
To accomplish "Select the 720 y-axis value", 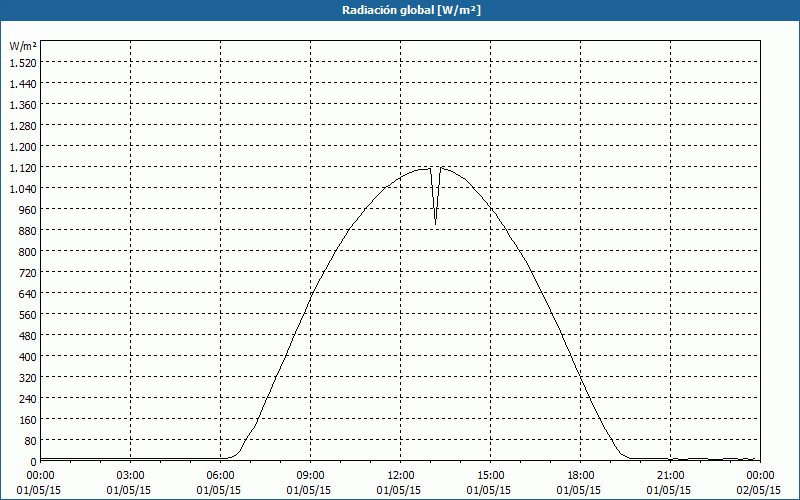I will (28, 272).
